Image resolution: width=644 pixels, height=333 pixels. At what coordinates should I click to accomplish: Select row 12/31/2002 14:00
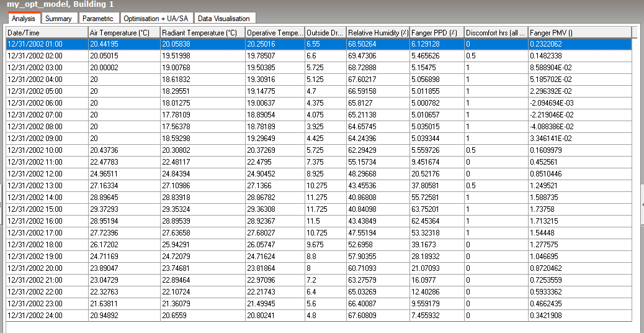tap(319, 198)
